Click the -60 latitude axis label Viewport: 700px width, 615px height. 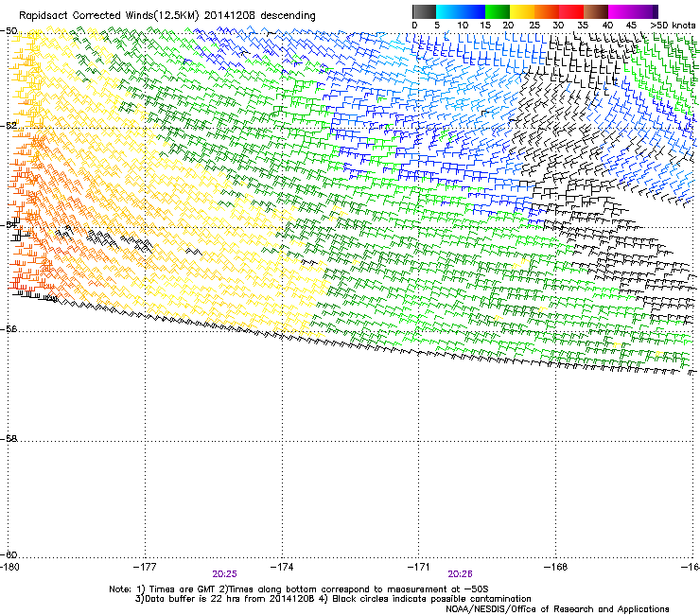point(9,554)
